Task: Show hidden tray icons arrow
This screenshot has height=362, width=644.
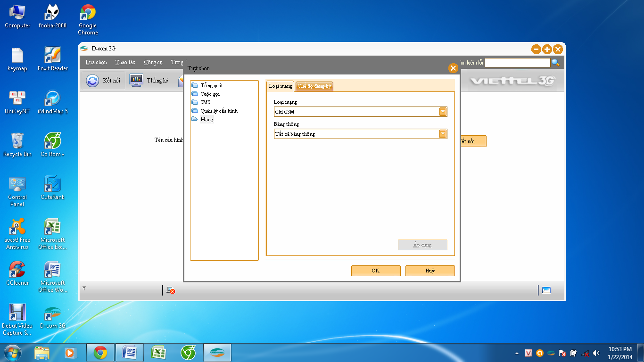Action: point(517,353)
